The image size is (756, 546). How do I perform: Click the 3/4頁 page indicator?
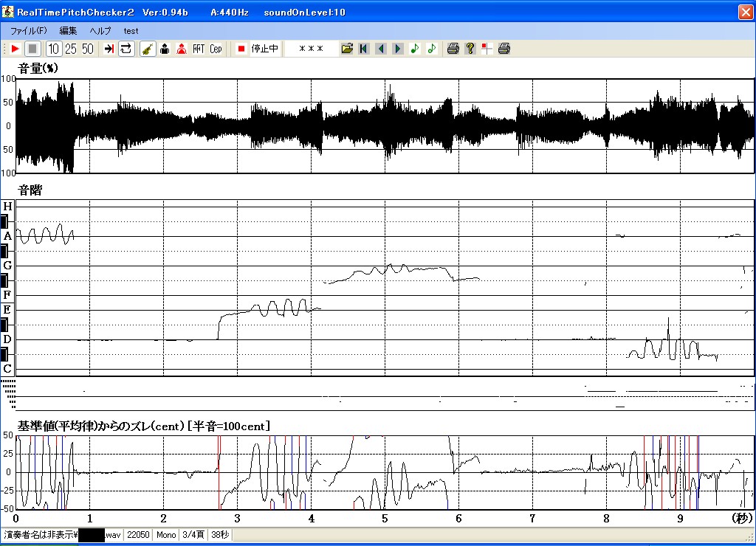pyautogui.click(x=193, y=535)
